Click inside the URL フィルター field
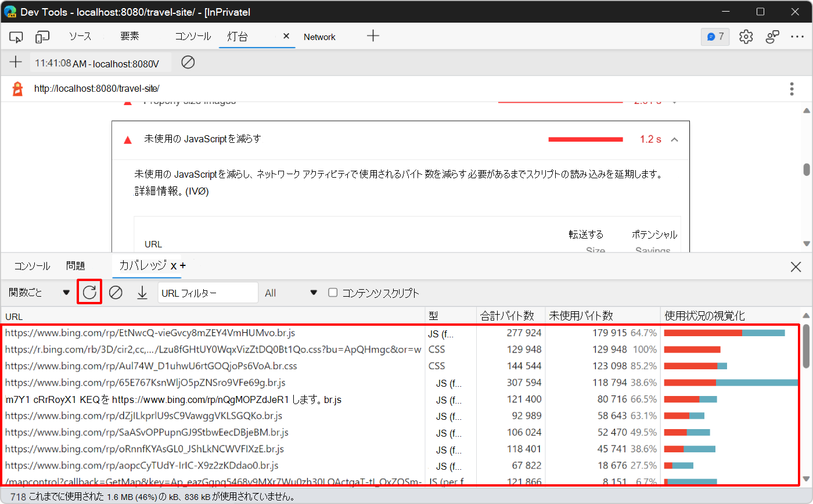Screen dimensions: 813x504 click(208, 292)
